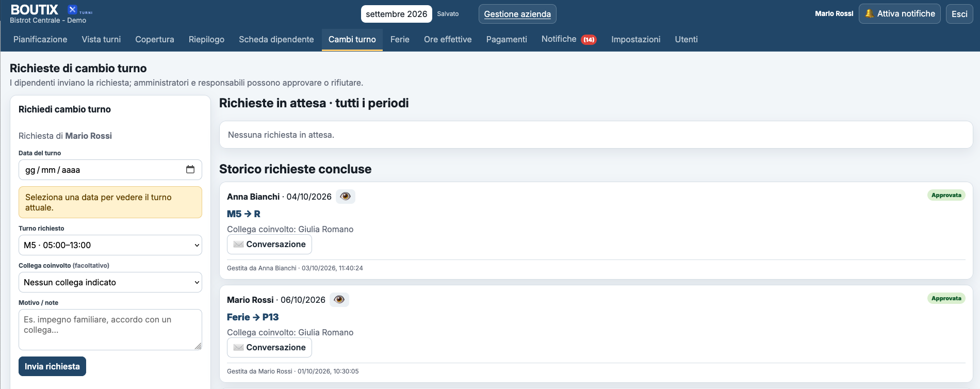Open the Vista turni tab
The image size is (980, 389).
click(x=101, y=39)
